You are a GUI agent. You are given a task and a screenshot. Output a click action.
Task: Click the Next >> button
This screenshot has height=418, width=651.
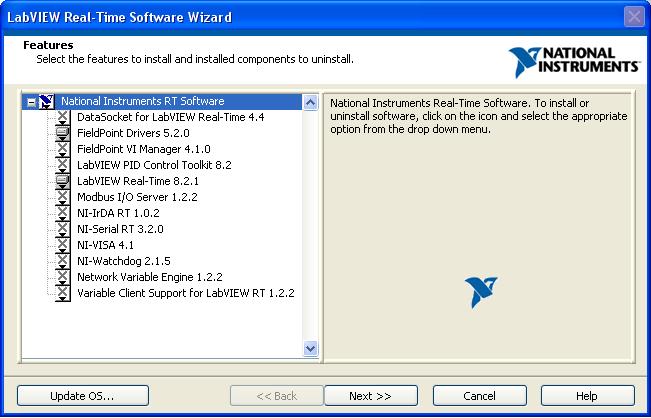(371, 396)
